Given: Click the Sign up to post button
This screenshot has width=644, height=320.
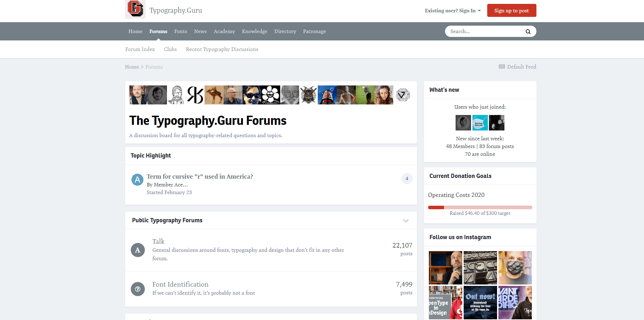Looking at the screenshot, I should [511, 11].
